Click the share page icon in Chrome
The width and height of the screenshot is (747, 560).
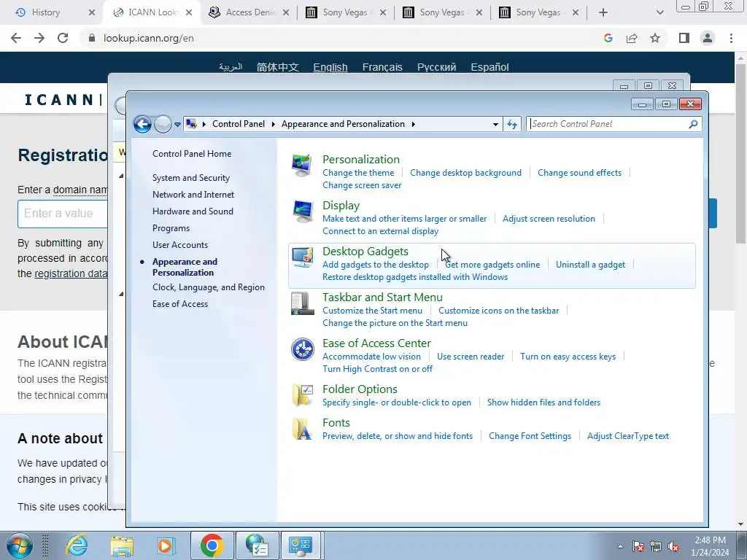(632, 38)
